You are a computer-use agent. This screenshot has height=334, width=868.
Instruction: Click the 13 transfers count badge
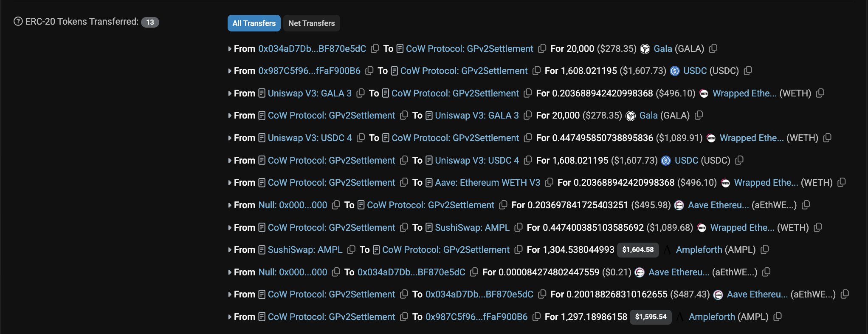pos(150,22)
